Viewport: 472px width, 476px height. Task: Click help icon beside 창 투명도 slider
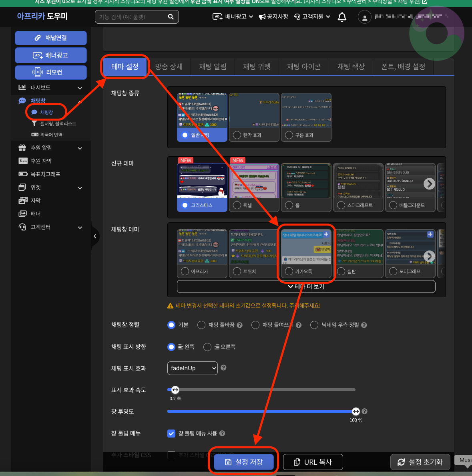point(365,411)
